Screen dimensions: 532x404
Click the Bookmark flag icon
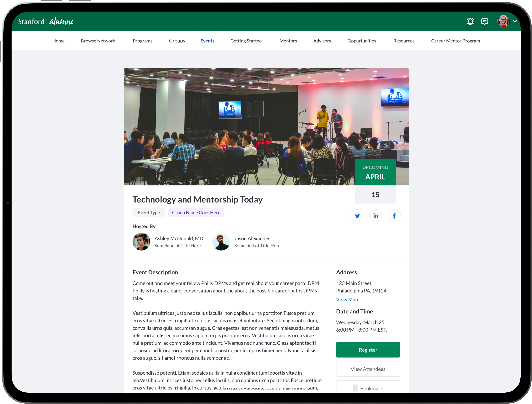coord(355,388)
